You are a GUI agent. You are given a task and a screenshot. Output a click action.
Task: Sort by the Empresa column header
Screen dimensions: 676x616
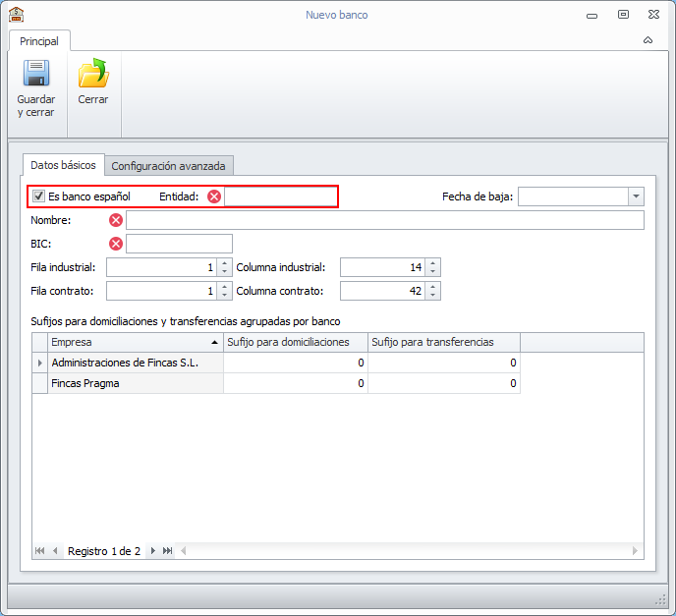click(136, 342)
